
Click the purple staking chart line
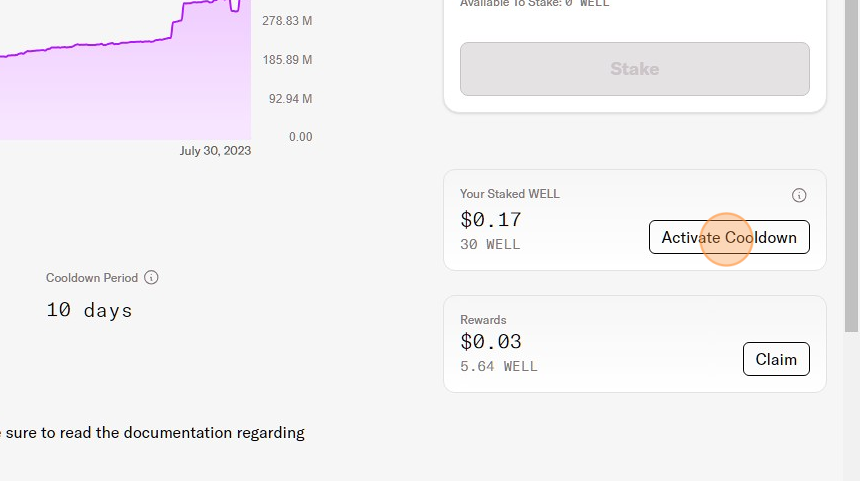[100, 44]
